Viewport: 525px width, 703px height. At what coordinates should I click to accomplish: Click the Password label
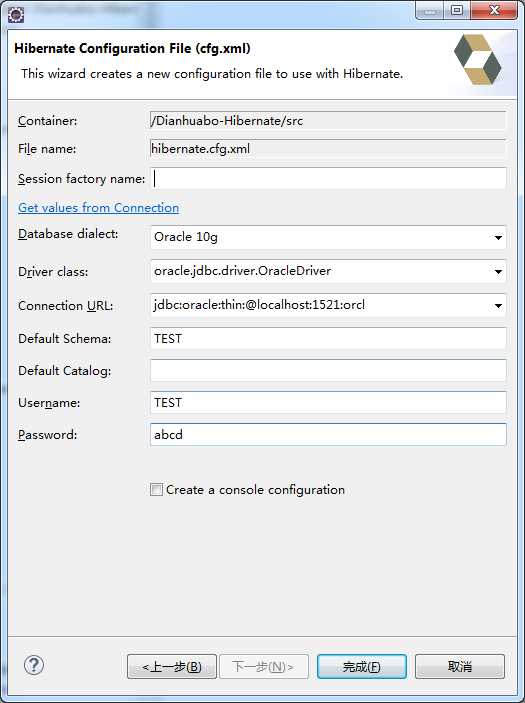(x=48, y=435)
